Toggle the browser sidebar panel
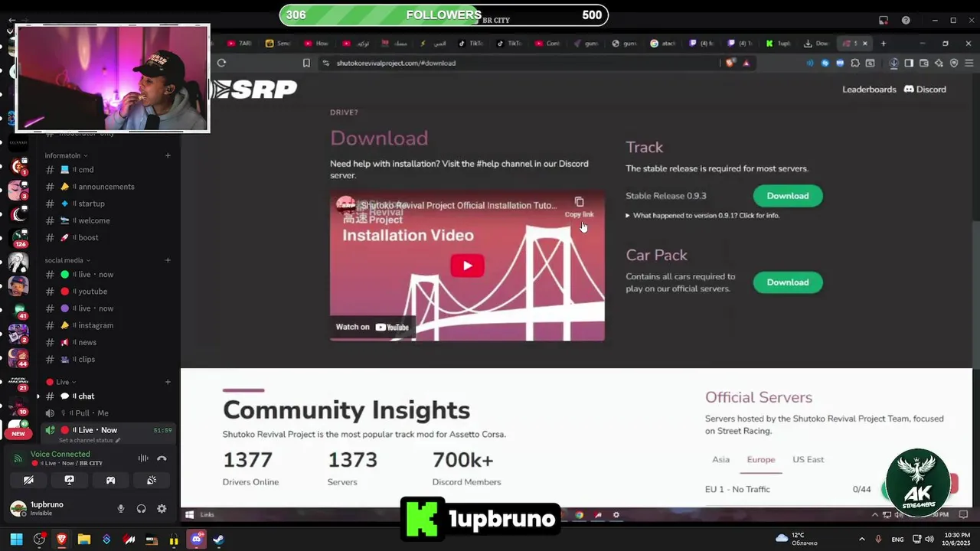 coord(909,63)
